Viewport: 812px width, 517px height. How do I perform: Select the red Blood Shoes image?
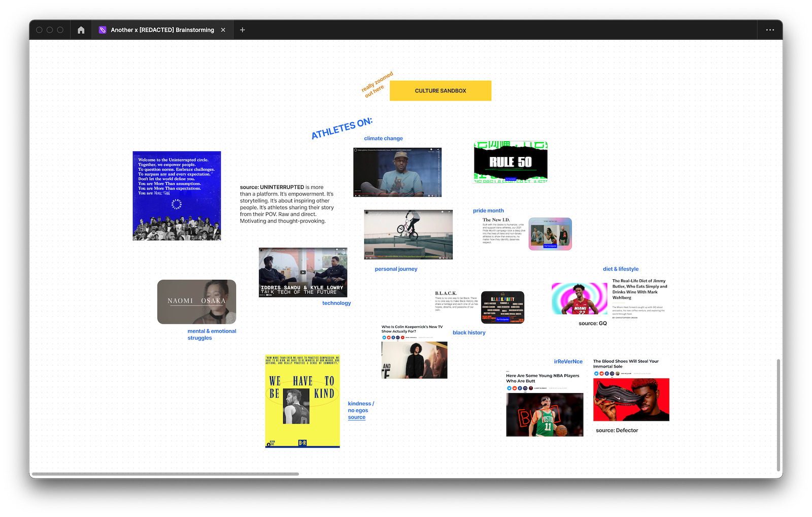631,400
